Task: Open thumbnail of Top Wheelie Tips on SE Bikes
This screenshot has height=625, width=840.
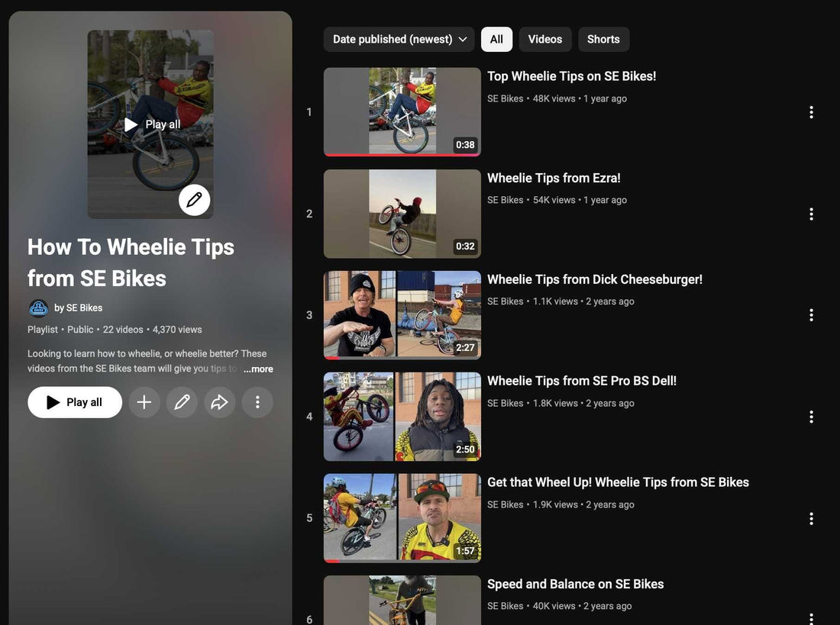Action: [x=402, y=112]
